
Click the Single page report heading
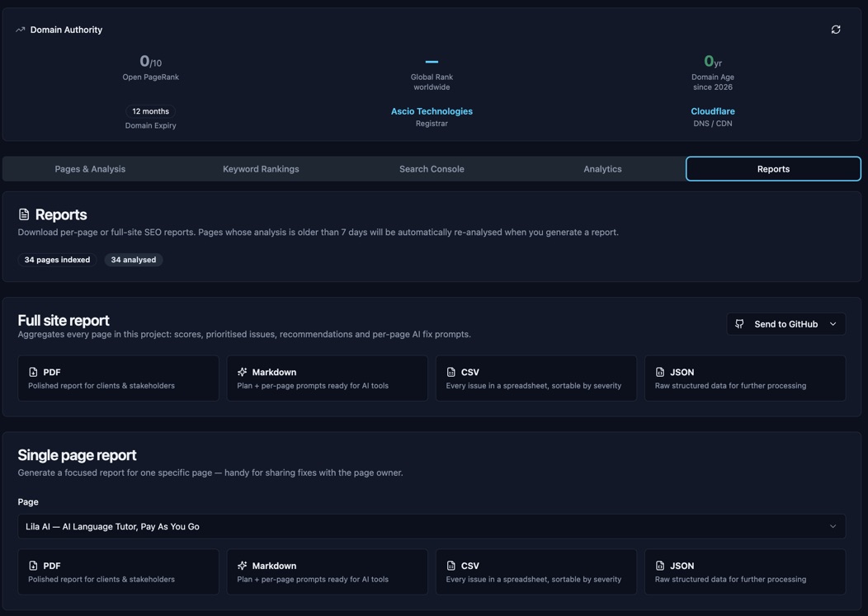pos(77,455)
